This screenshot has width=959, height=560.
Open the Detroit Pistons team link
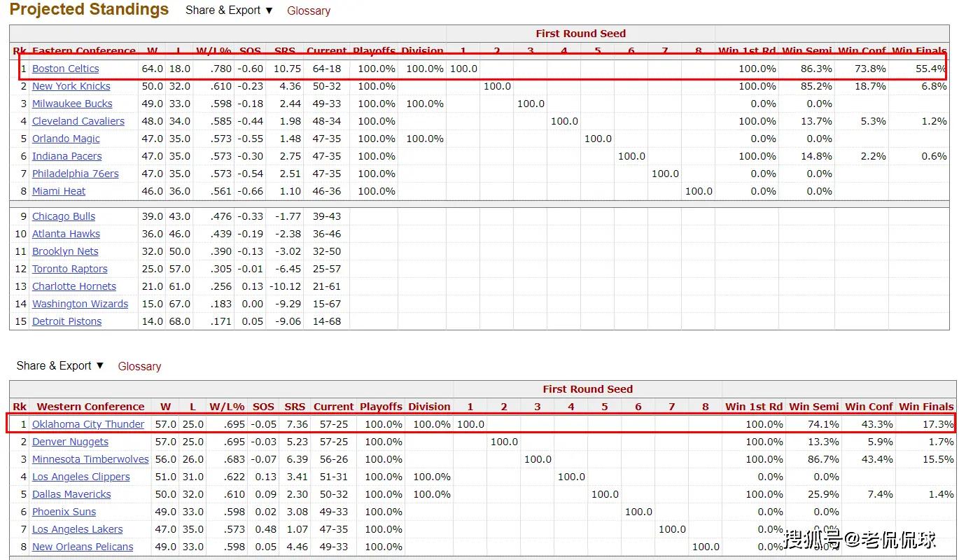click(x=67, y=321)
